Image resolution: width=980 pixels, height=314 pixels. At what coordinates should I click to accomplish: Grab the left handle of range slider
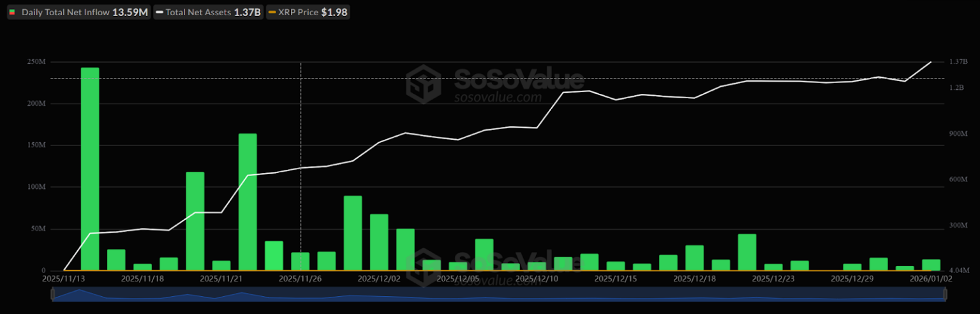[x=53, y=294]
